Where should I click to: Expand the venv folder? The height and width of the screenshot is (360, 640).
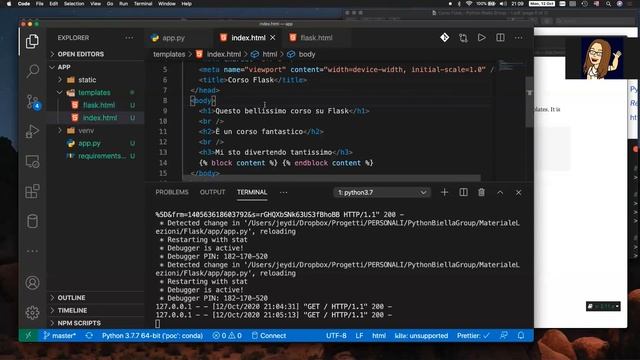(86, 131)
